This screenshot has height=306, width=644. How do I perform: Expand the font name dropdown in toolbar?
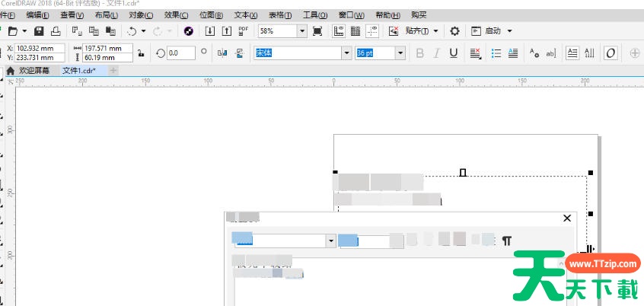(x=346, y=53)
